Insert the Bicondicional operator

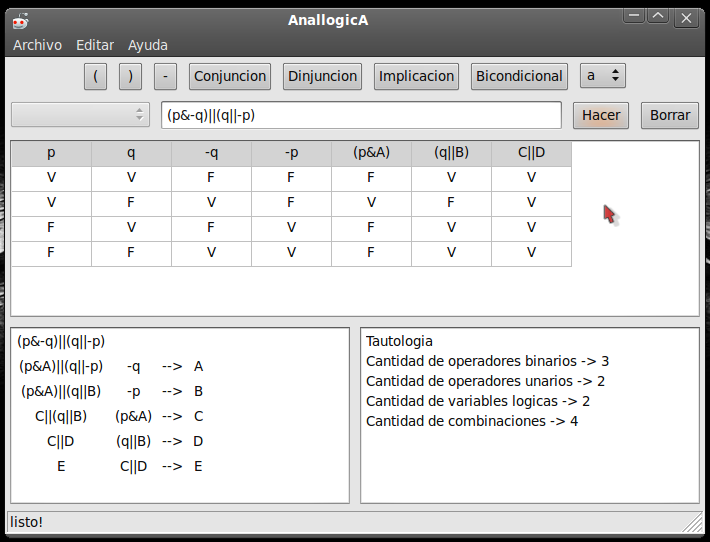coord(519,77)
